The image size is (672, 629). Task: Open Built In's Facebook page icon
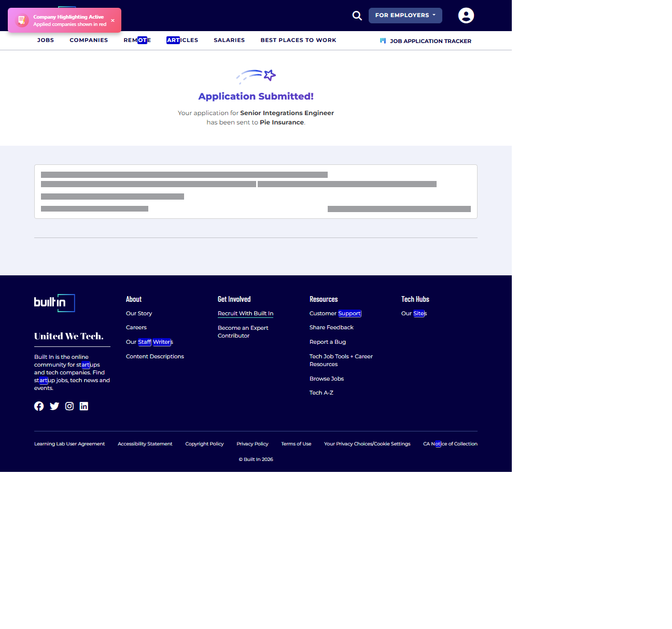39,406
